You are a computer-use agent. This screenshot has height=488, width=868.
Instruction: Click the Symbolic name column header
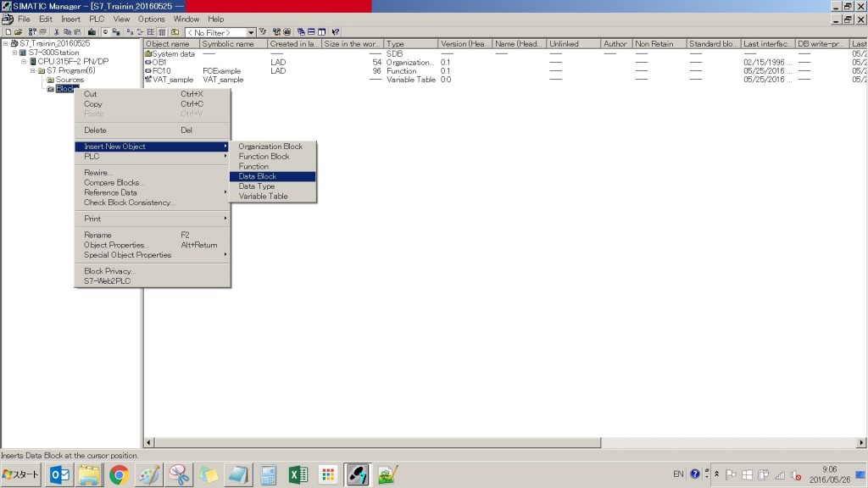pyautogui.click(x=233, y=44)
